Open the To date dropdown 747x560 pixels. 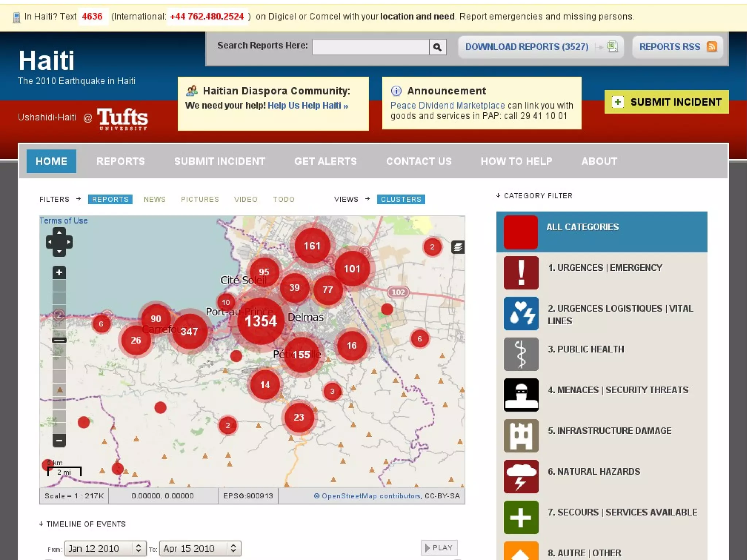point(200,548)
